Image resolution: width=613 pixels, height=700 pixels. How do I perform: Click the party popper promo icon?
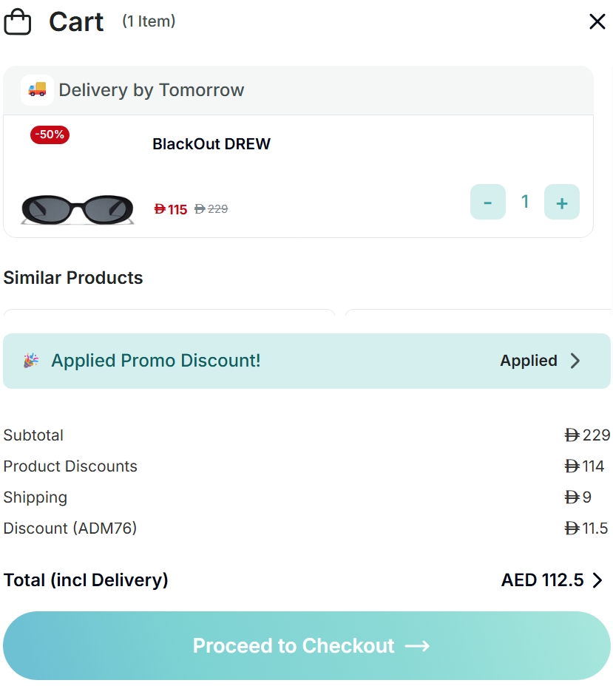click(30, 361)
